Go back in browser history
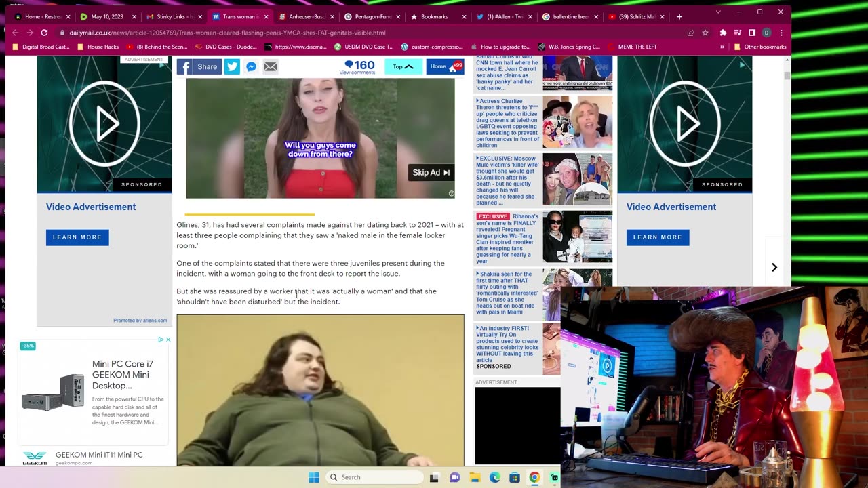868x488 pixels. [x=15, y=33]
